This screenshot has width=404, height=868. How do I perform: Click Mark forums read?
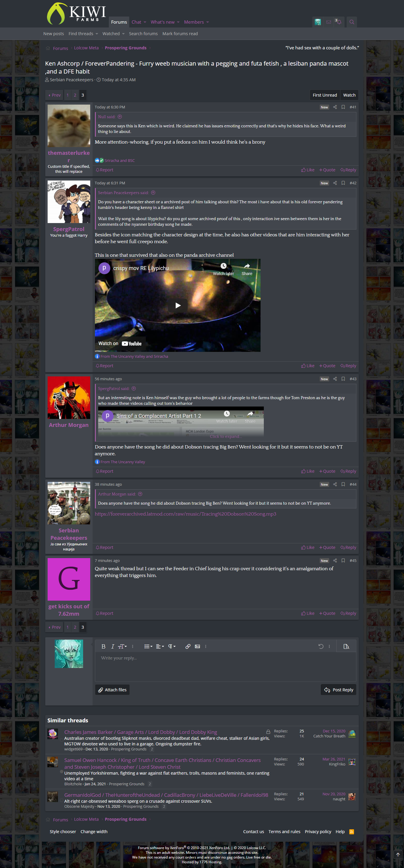click(180, 34)
